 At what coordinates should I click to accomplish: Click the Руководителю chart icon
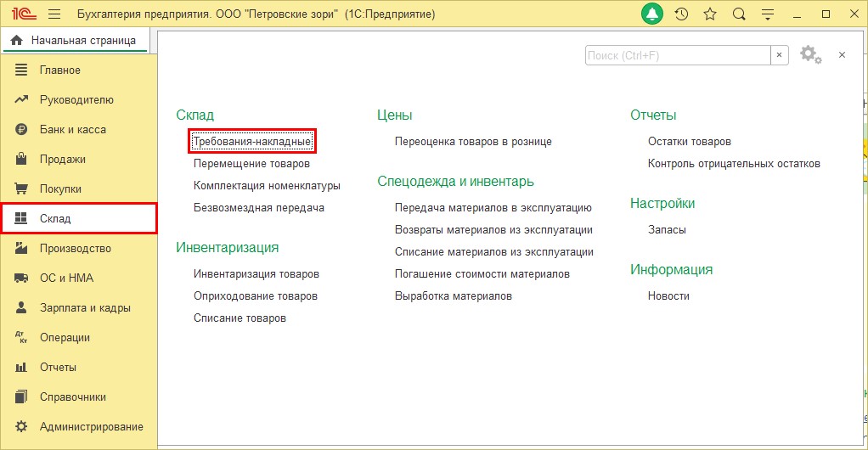coord(21,99)
